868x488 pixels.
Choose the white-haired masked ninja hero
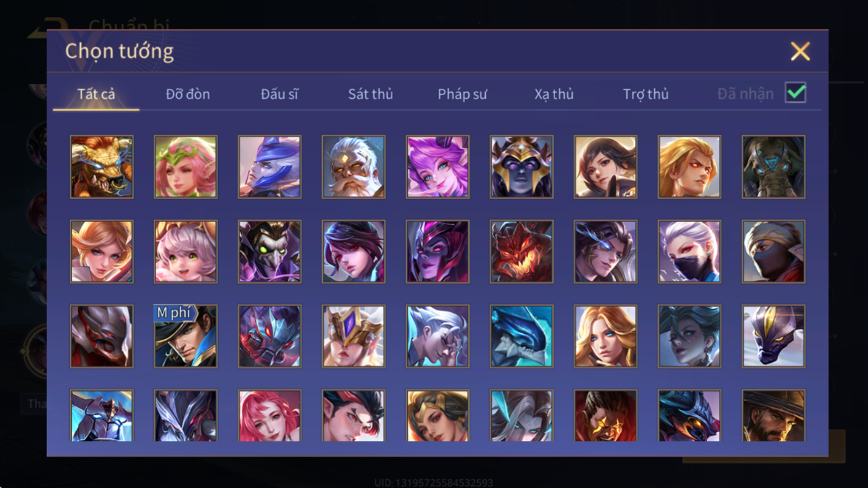click(x=689, y=252)
